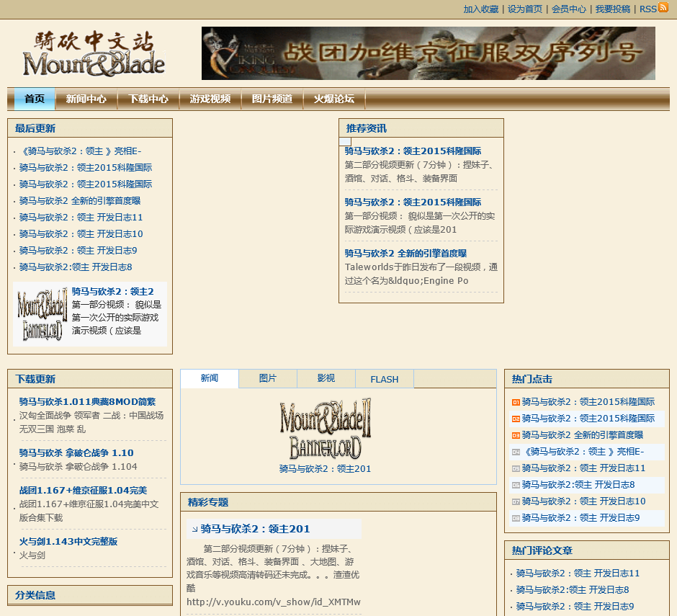Open 骑马与砍杀2：领主2 title beside thumbnail

[x=112, y=292]
